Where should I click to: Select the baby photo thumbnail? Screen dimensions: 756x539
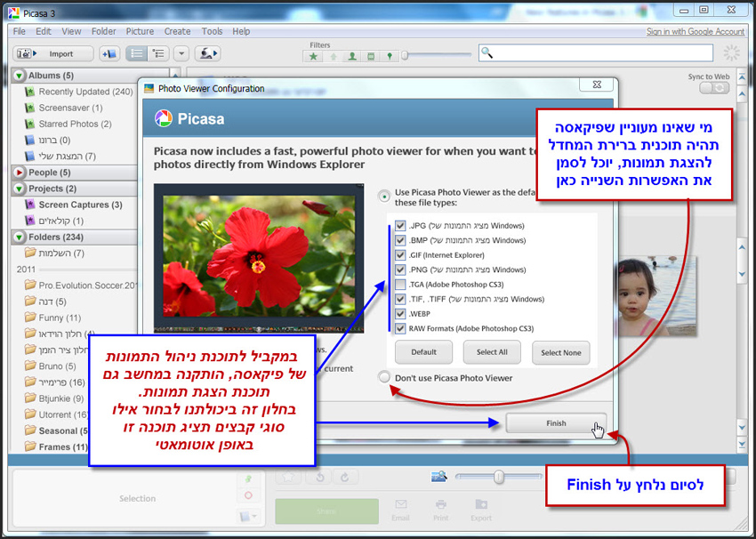[657, 296]
